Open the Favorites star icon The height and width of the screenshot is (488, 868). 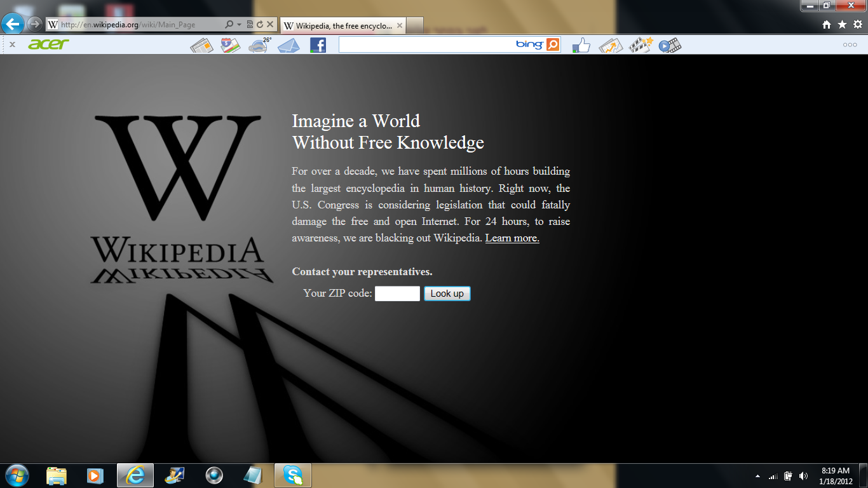842,24
